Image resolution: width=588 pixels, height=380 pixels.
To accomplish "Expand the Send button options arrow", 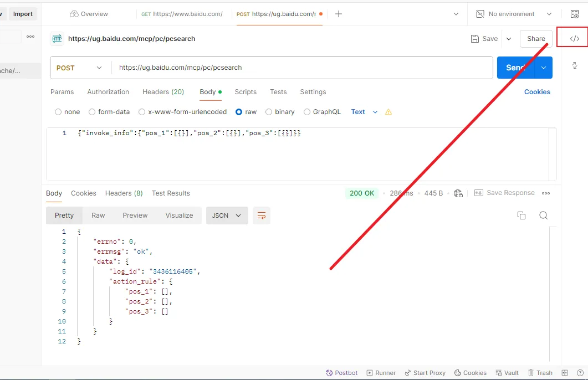I will 543,68.
